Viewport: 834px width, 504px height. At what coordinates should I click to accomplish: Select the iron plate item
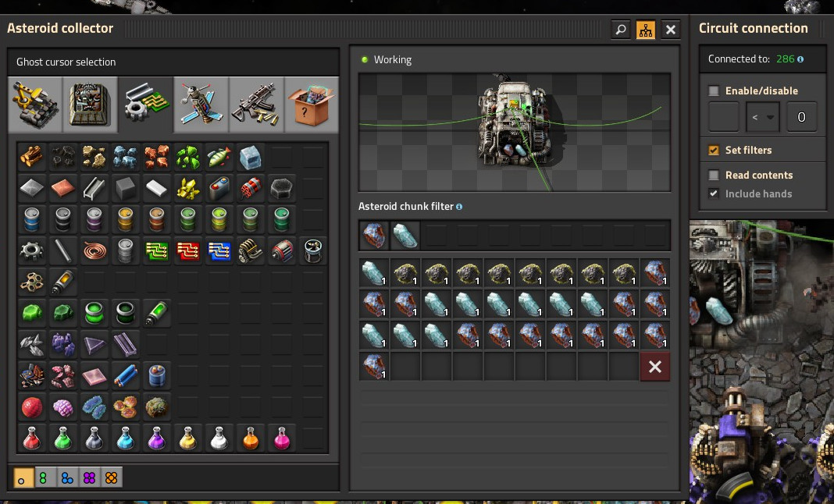coord(32,188)
